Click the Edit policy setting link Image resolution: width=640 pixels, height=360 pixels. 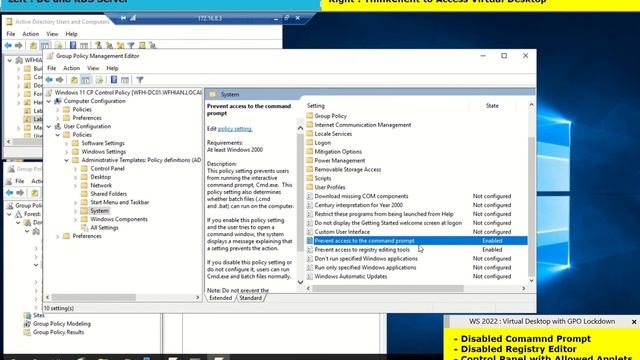coord(235,129)
